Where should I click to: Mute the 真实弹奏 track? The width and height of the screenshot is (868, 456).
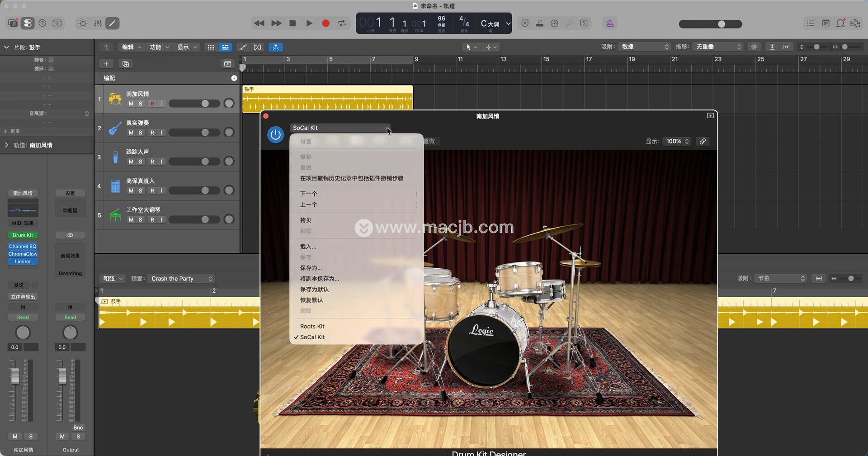click(x=131, y=133)
